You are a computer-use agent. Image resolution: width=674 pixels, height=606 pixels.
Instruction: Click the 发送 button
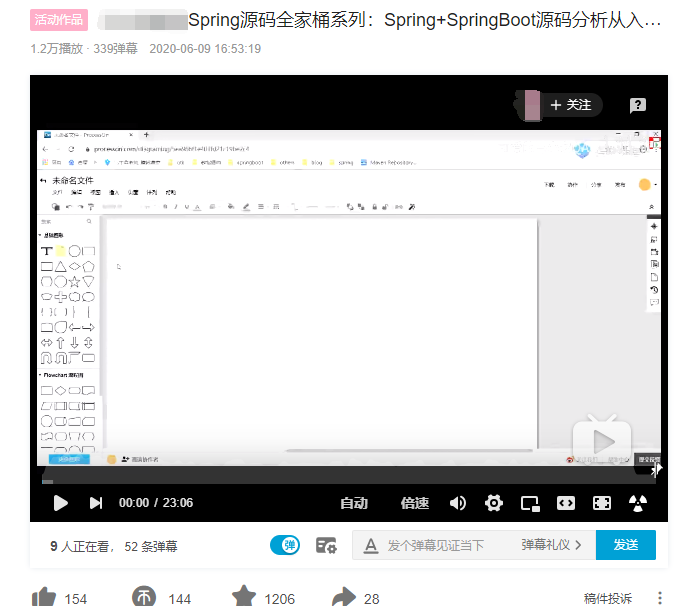(x=626, y=545)
